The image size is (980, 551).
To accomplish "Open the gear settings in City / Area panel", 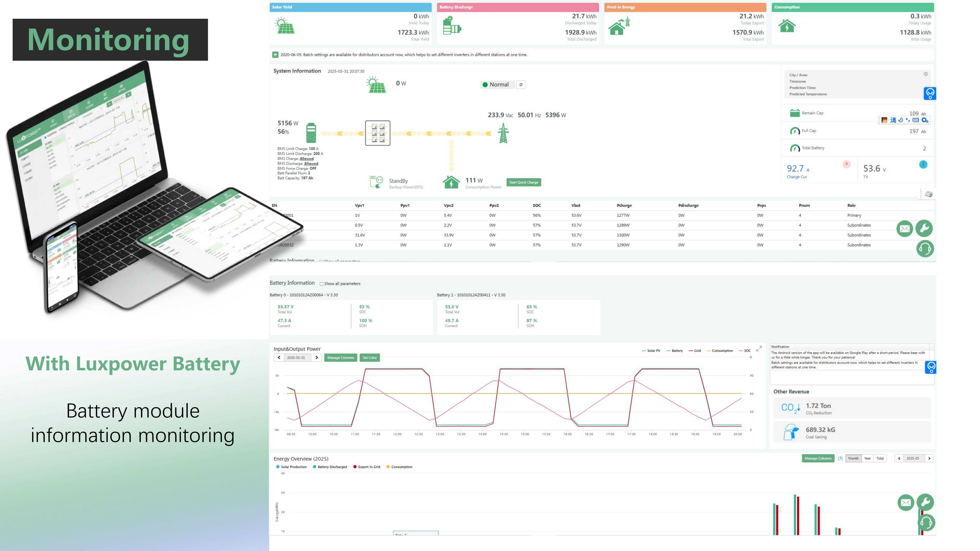I will click(926, 74).
